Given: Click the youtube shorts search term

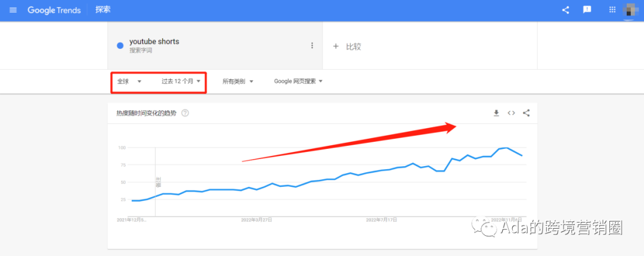Looking at the screenshot, I should click(154, 42).
